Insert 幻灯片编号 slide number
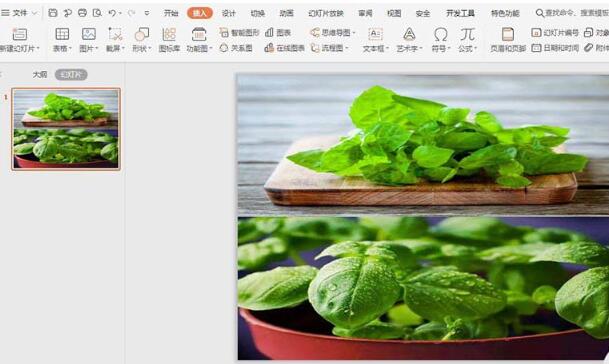This screenshot has height=364, width=609. click(555, 33)
